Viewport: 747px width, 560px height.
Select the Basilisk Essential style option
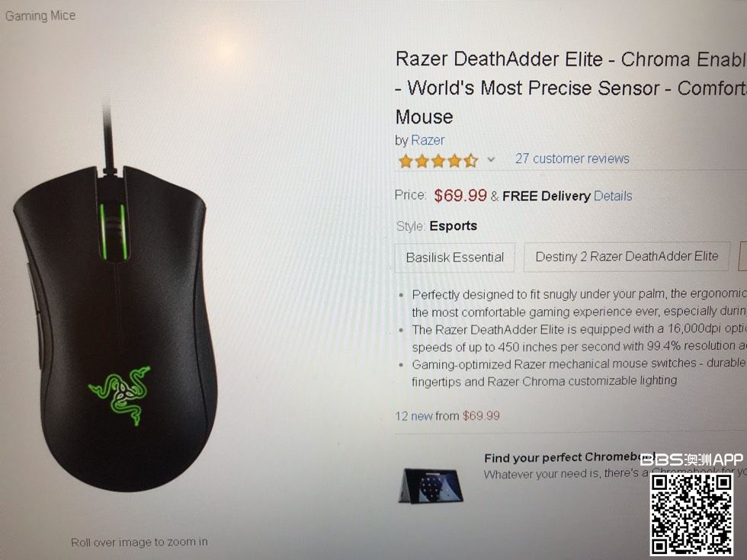click(x=455, y=258)
